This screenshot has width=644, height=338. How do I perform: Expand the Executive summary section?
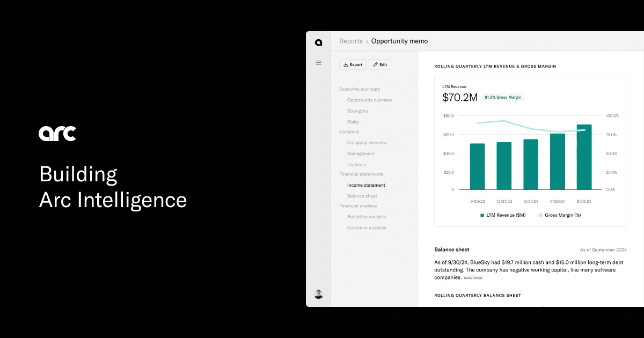pos(358,89)
